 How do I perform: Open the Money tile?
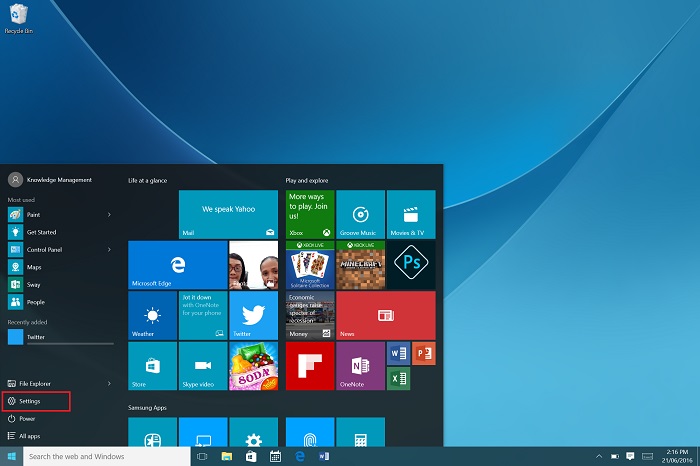[310, 316]
